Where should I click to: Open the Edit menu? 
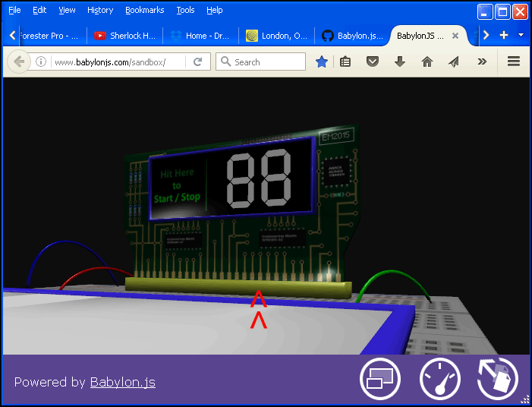click(x=39, y=10)
